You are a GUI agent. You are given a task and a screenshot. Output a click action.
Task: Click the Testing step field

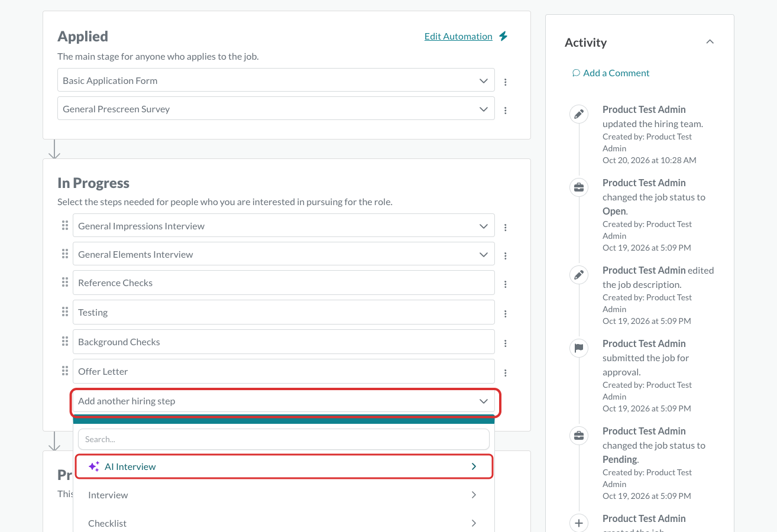click(284, 312)
